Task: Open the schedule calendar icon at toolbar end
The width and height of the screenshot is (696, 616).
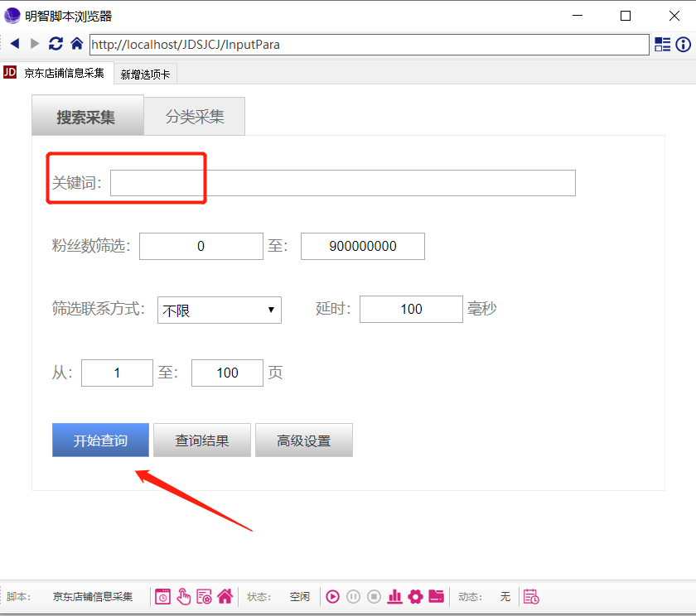Action: pyautogui.click(x=531, y=597)
